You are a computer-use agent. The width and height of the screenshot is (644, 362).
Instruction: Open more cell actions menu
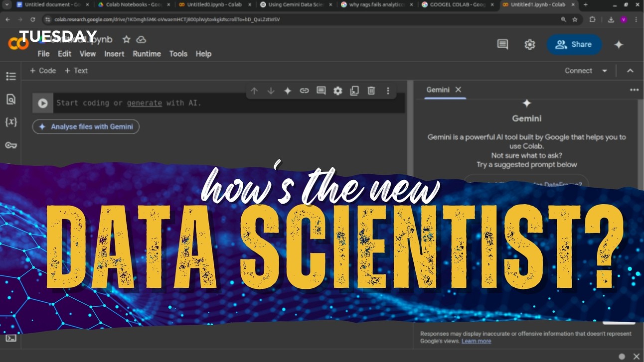(388, 91)
